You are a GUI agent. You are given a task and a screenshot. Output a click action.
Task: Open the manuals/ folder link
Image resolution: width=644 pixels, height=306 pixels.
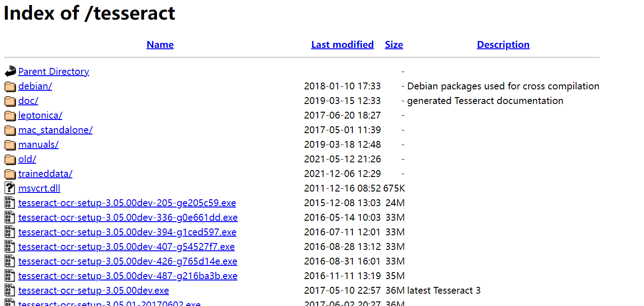(38, 145)
